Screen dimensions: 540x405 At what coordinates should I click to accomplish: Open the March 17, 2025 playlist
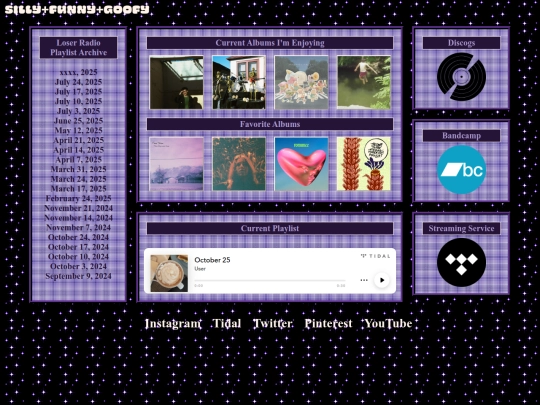(79, 189)
